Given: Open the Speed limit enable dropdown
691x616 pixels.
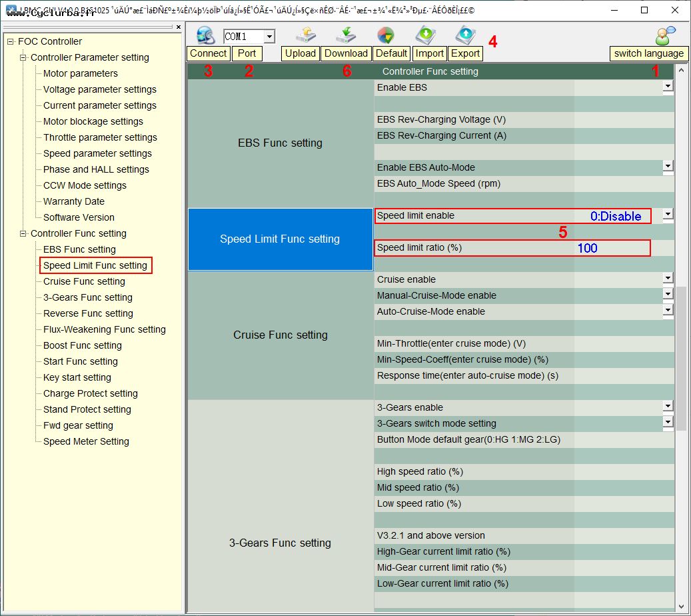Looking at the screenshot, I should pyautogui.click(x=668, y=215).
